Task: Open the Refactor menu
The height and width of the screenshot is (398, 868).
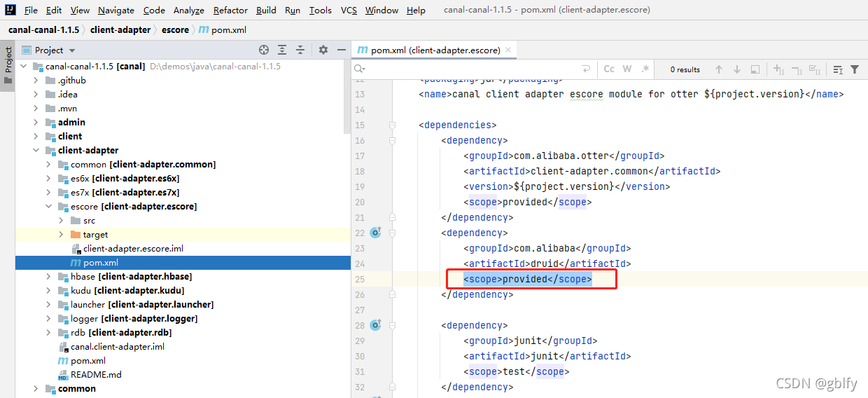Action: pyautogui.click(x=230, y=10)
